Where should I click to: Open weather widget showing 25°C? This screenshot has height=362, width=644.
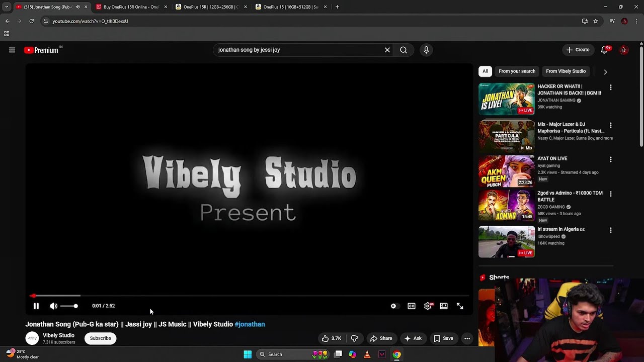click(23, 354)
